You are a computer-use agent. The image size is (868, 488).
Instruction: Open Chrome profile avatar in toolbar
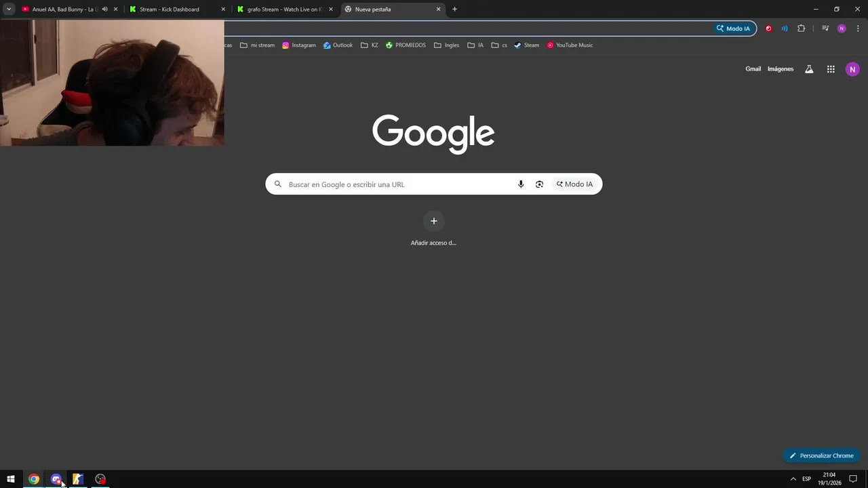click(842, 28)
